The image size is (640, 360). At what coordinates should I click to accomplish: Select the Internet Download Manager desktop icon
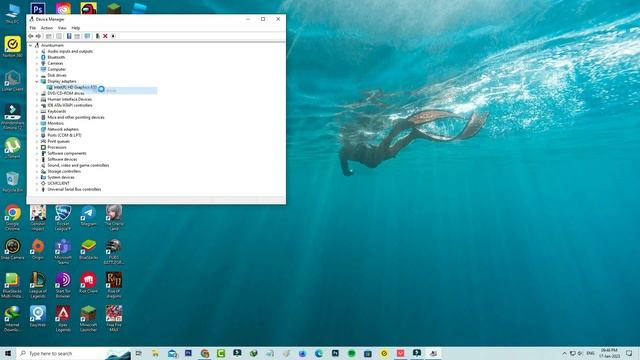click(13, 318)
